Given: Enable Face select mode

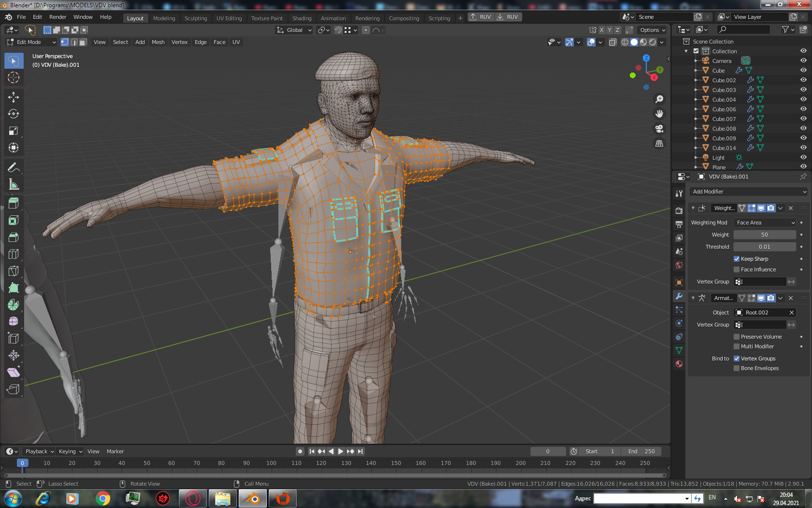Looking at the screenshot, I should click(x=83, y=42).
